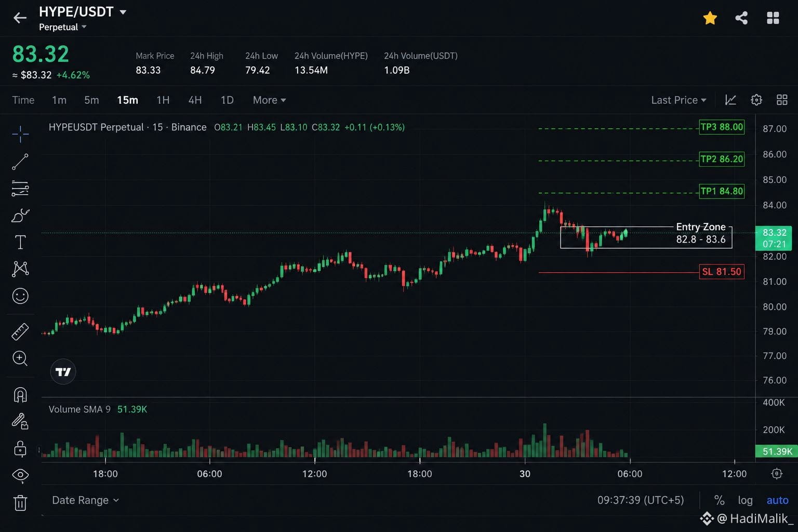Image resolution: width=798 pixels, height=532 pixels.
Task: Lock all drawing tools
Action: pos(20,448)
